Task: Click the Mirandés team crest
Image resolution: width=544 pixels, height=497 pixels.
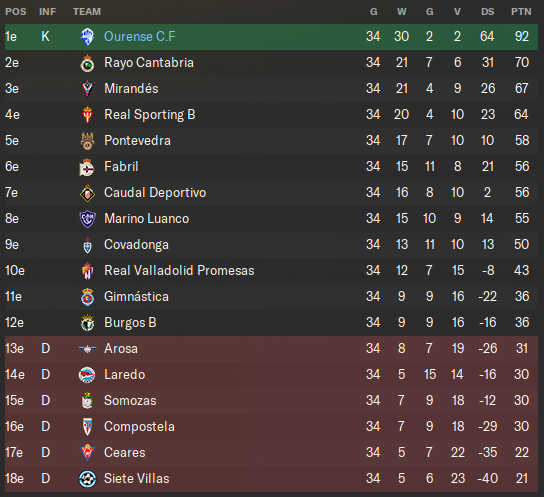Action: 87,89
